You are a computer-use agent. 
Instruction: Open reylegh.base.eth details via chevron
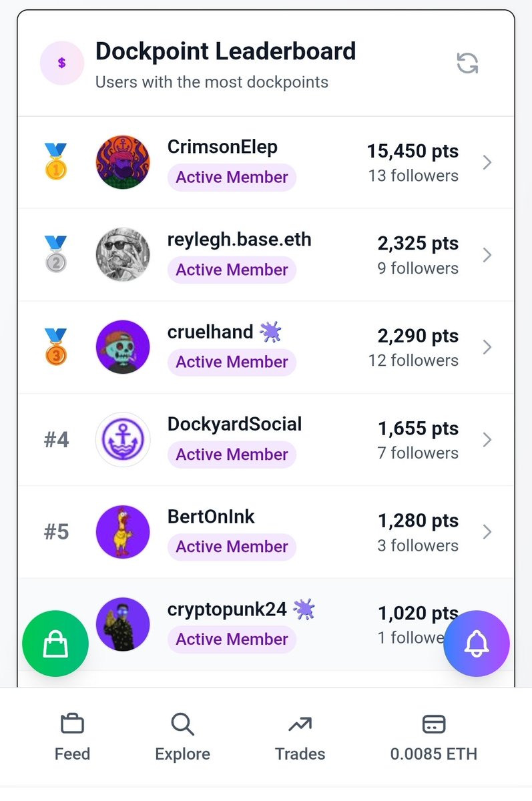pyautogui.click(x=487, y=254)
